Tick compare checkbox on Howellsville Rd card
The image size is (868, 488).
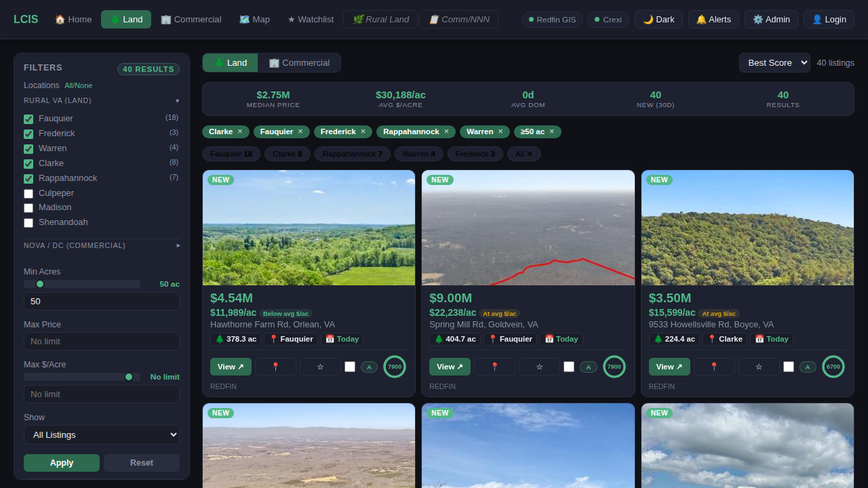click(789, 367)
